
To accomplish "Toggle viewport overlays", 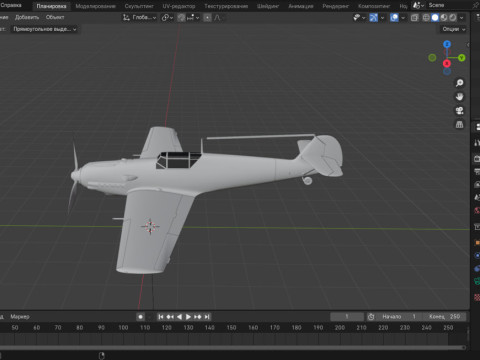I will pos(394,17).
